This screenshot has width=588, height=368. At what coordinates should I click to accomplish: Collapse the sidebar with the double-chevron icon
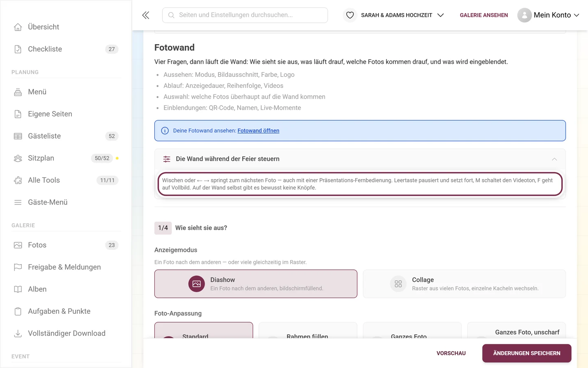coord(145,15)
